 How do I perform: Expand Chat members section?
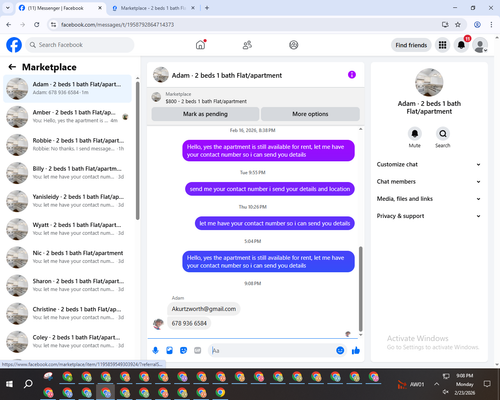pyautogui.click(x=429, y=182)
